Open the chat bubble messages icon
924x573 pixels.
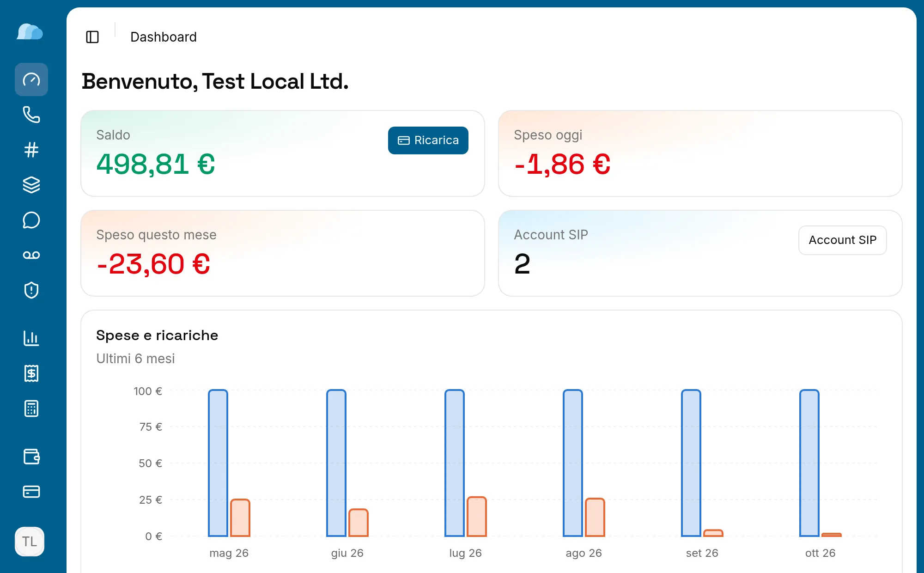(x=31, y=220)
